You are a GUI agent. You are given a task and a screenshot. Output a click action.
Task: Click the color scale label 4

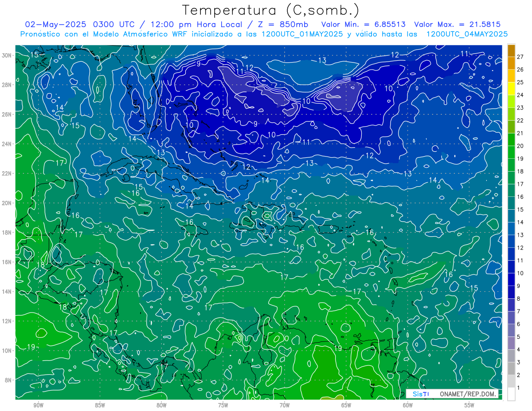point(519,349)
